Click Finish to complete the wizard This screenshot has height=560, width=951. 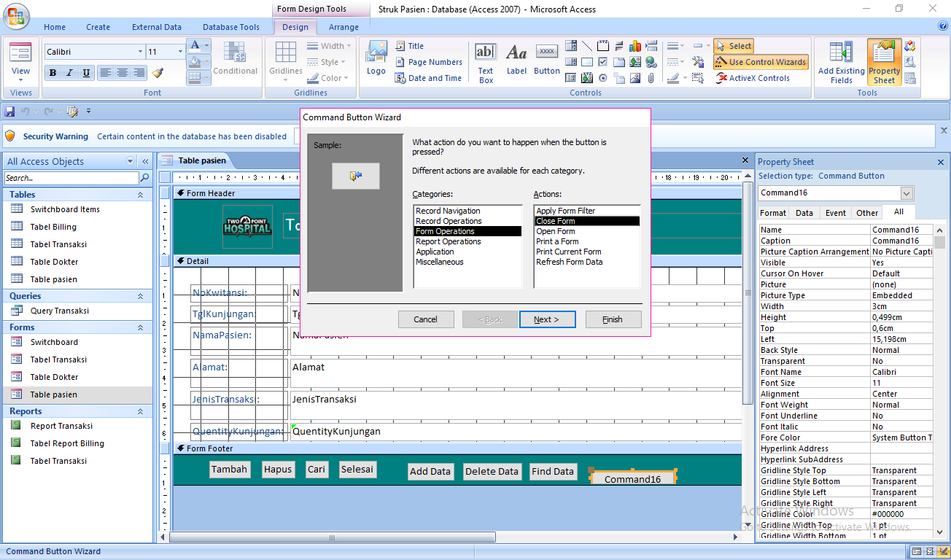613,319
